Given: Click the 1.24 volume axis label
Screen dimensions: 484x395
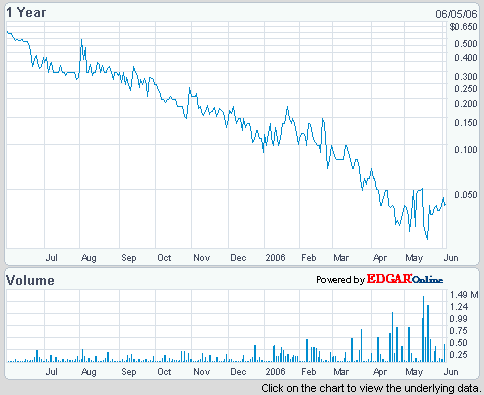Looking at the screenshot, I should tap(459, 307).
